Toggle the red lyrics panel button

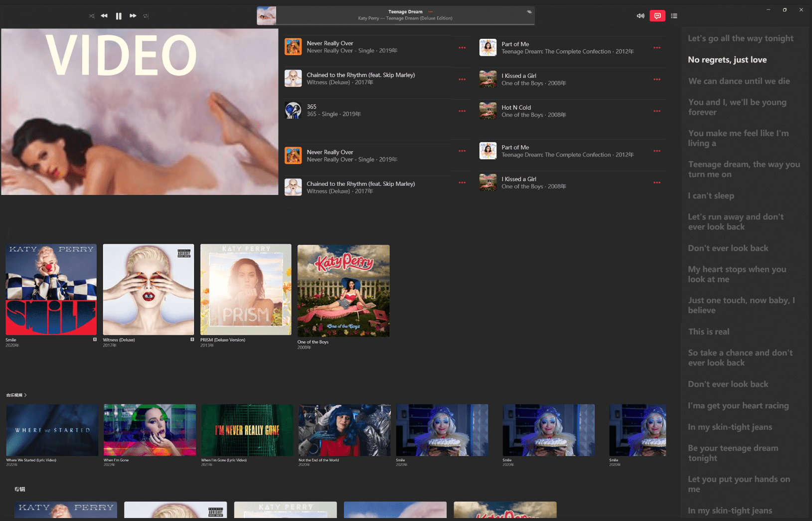[x=657, y=16]
